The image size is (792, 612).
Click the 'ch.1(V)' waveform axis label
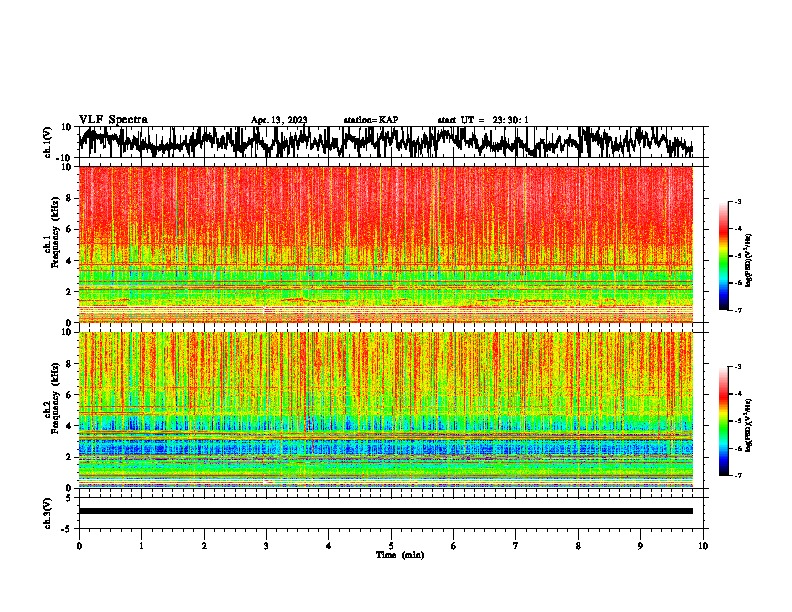pos(48,142)
